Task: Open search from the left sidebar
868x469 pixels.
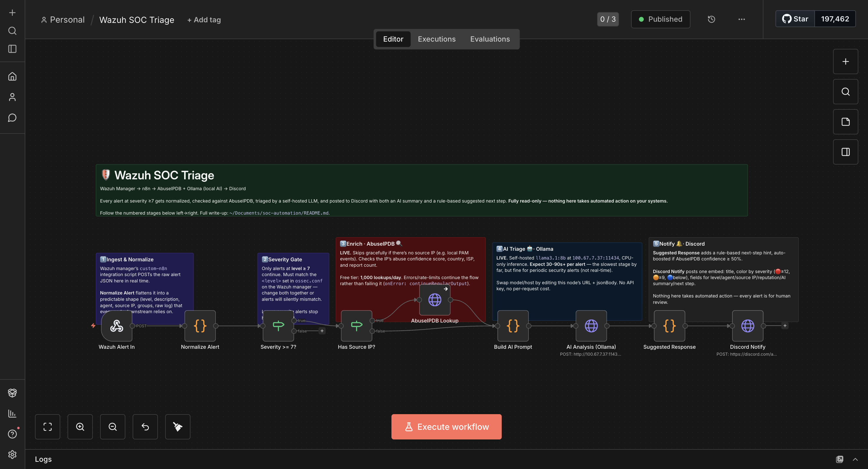Action: click(12, 31)
